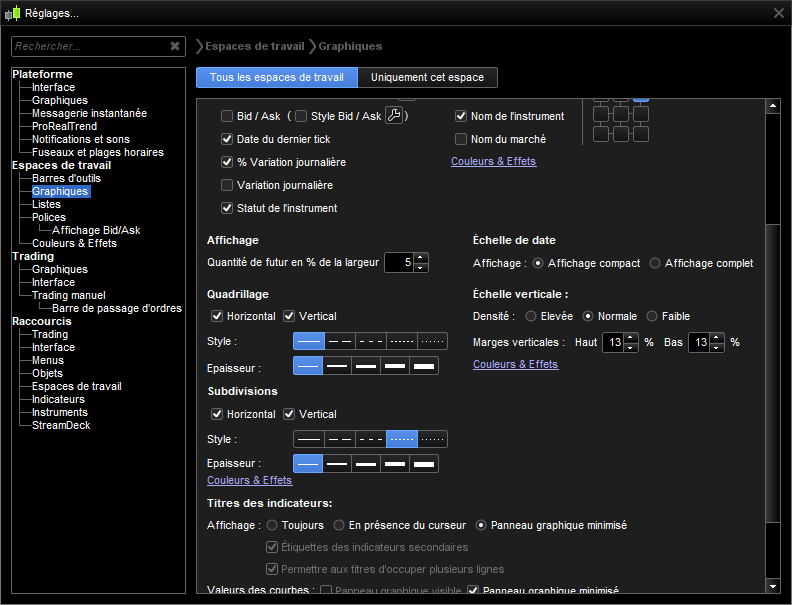Open Couleurs & Effets link under Subdivisions
This screenshot has width=792, height=605.
pyautogui.click(x=249, y=481)
